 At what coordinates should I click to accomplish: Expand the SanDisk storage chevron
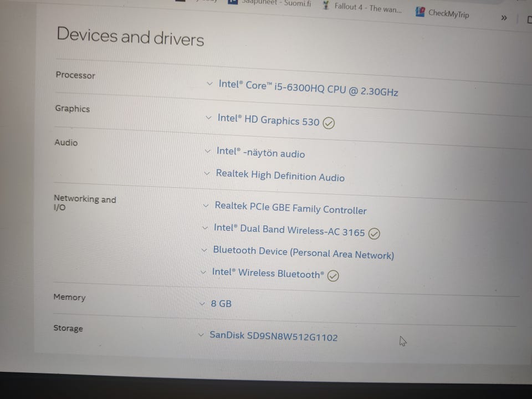coord(201,335)
